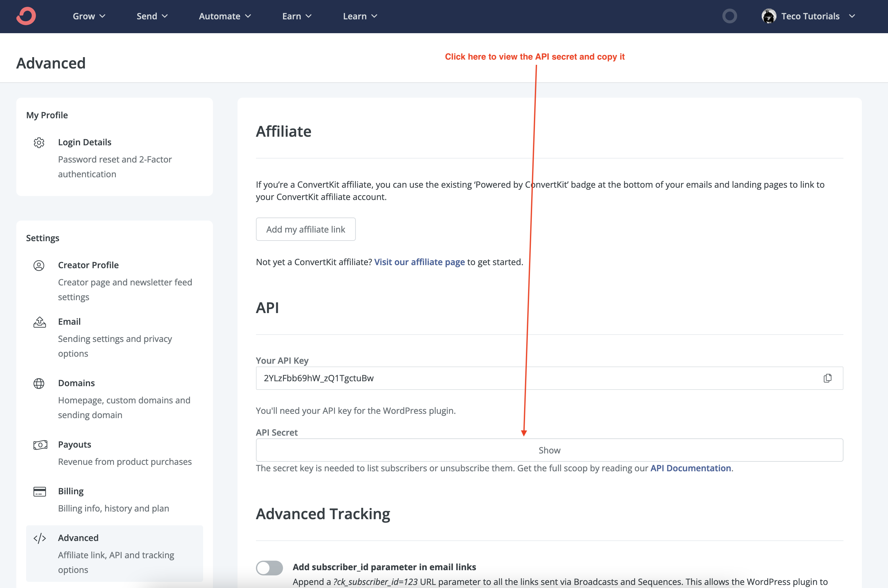Click the copy icon next to API Key
The height and width of the screenshot is (588, 888).
coord(827,378)
